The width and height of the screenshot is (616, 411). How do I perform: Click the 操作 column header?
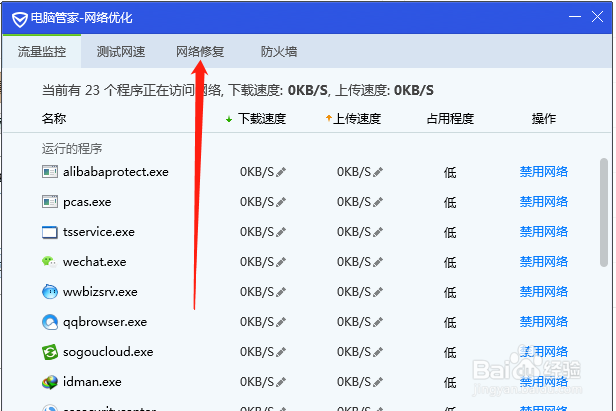[x=544, y=119]
